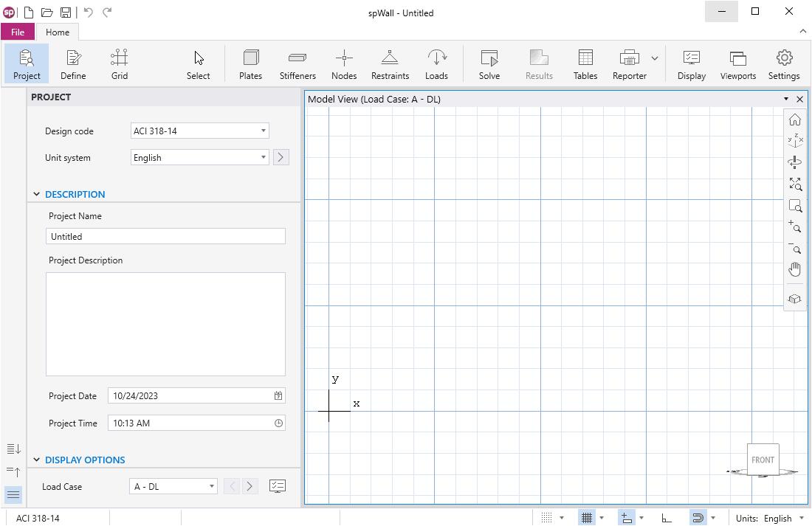Toggle the list view icon in the left strip
812x526 pixels.
tap(13, 494)
